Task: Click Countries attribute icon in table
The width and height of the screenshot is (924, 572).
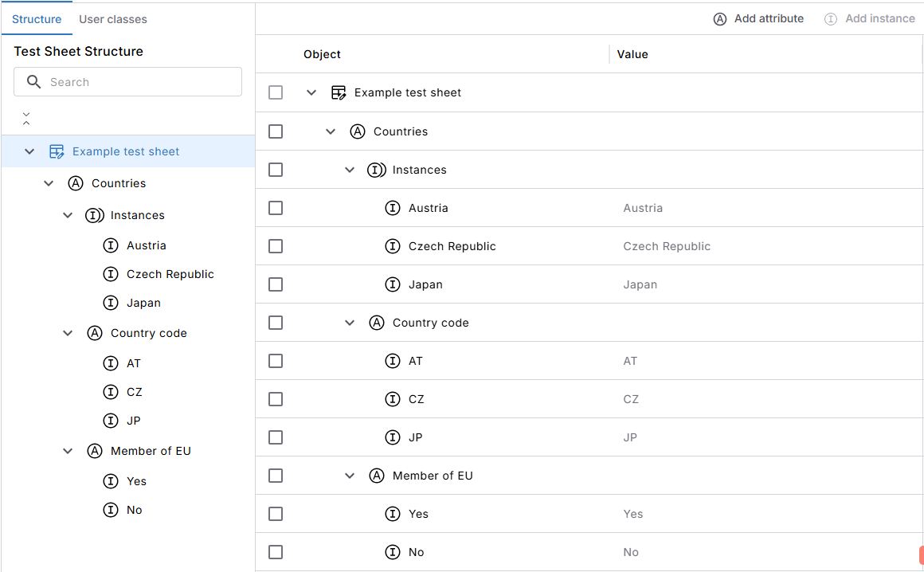Action: coord(357,131)
